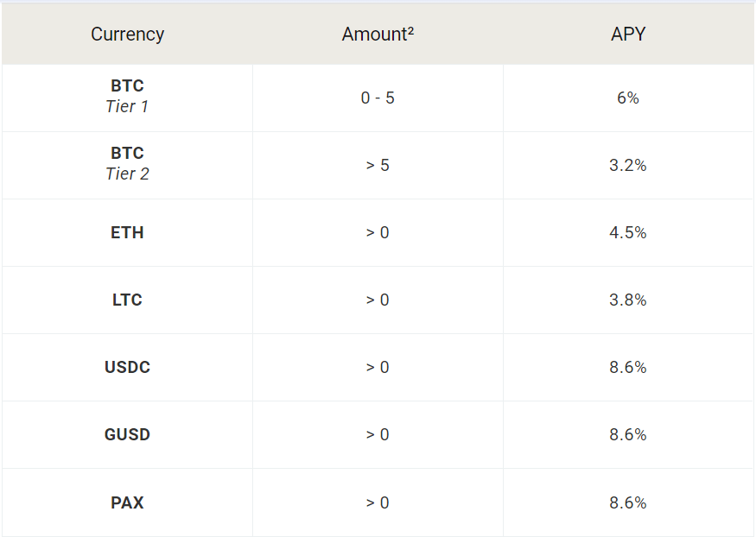Click the LTC currency label
Screen dimensions: 756x537
click(x=127, y=300)
